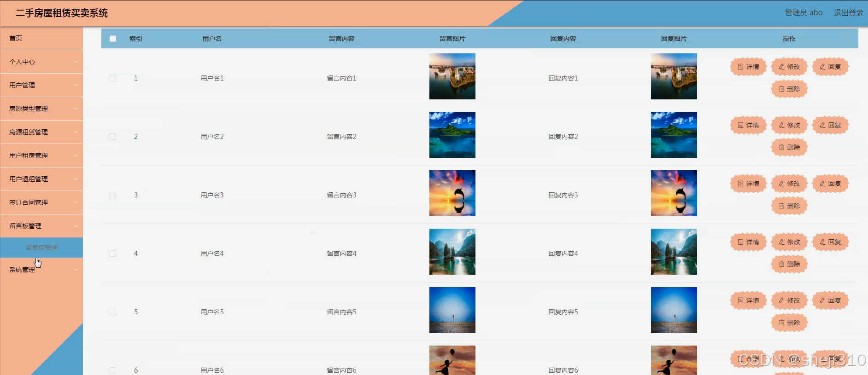
Task: Click the 管理员 abo account label
Action: (803, 13)
